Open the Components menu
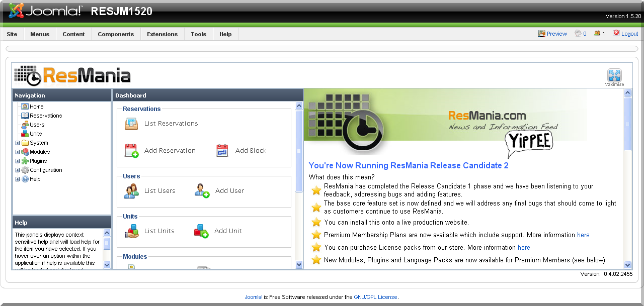The image size is (644, 306). tap(116, 34)
